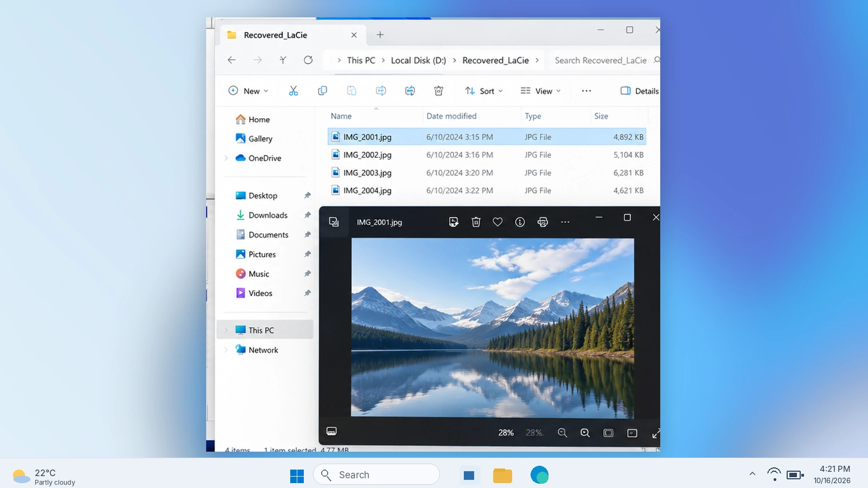868x488 pixels.
Task: Click Local Disk (D:) in the address bar
Action: (x=418, y=60)
